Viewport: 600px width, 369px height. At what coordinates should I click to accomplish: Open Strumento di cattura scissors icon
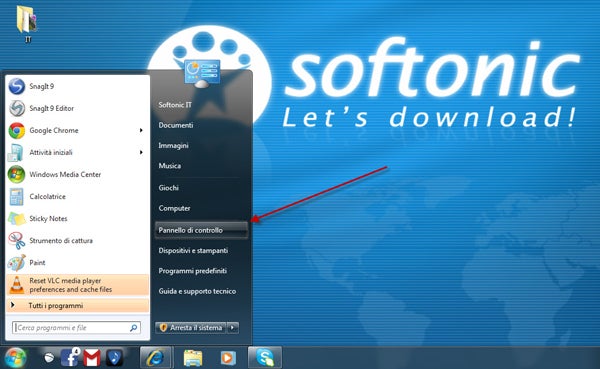point(16,241)
